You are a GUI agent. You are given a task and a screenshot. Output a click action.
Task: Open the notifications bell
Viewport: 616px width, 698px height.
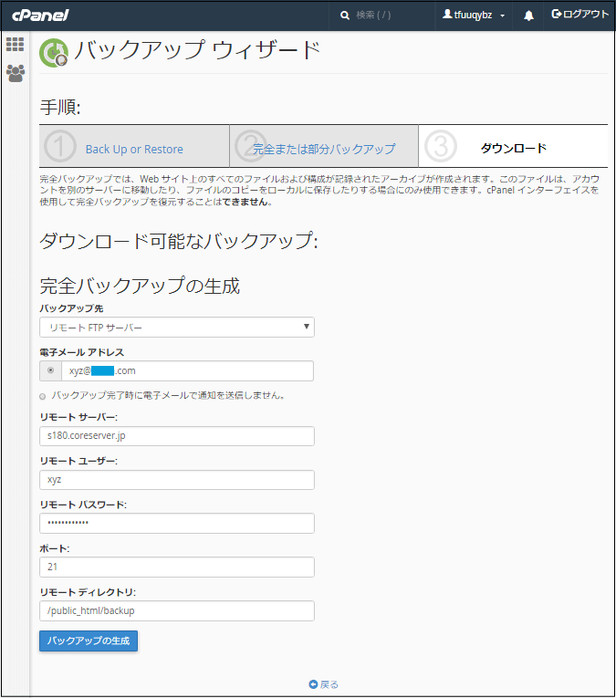[528, 16]
